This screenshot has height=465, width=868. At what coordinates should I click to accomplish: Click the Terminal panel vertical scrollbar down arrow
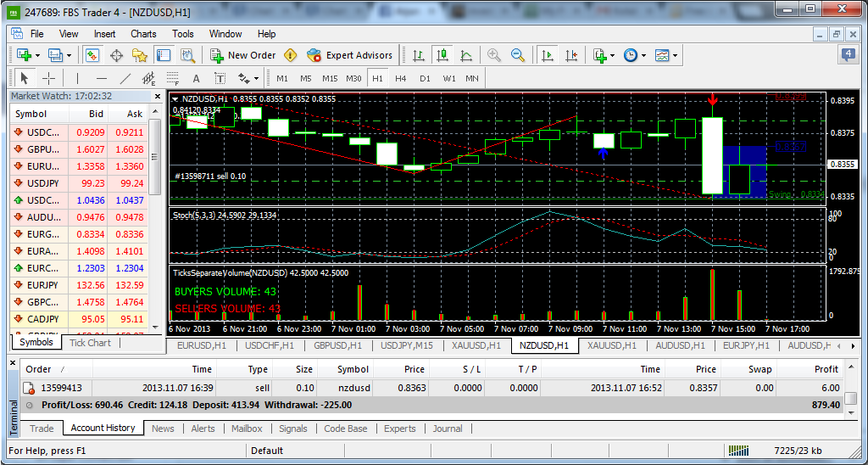click(851, 412)
